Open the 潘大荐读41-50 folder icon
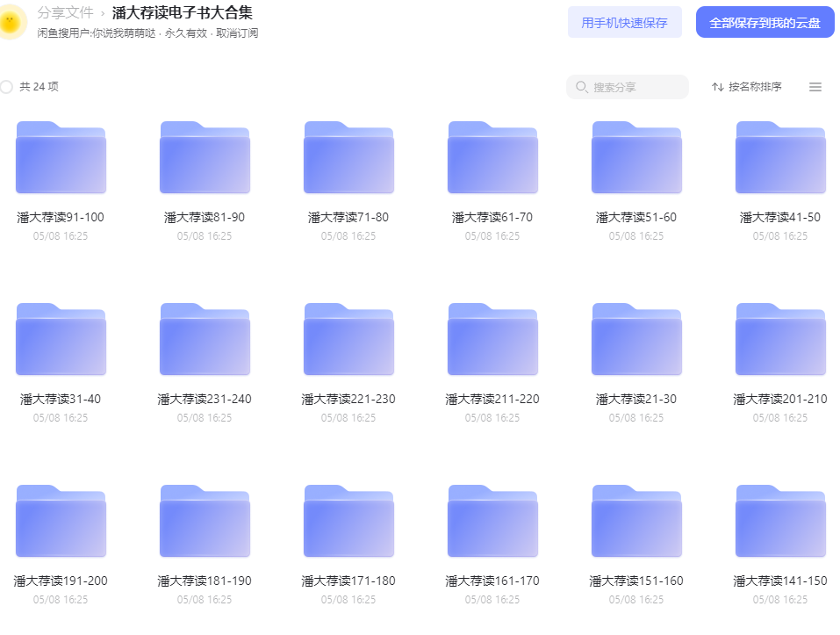This screenshot has height=635, width=840. 780,157
